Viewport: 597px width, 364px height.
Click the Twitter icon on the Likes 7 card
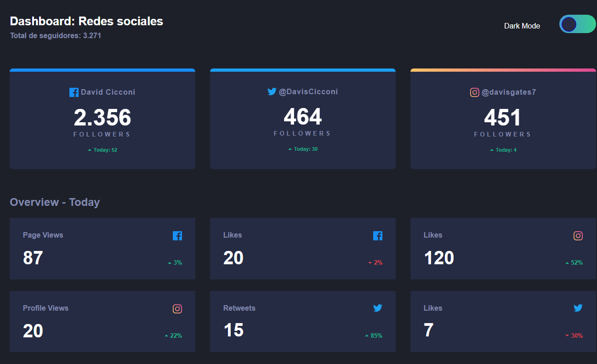pos(578,308)
